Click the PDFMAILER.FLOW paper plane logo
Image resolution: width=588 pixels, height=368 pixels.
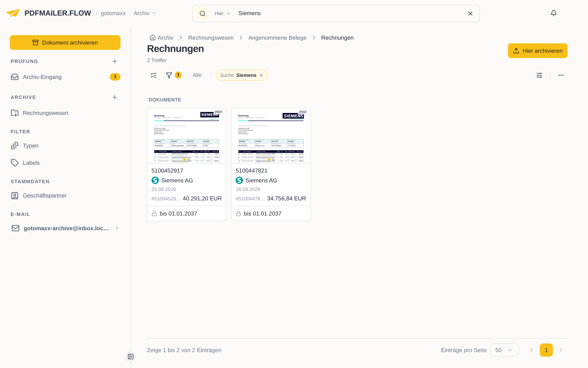pos(13,13)
